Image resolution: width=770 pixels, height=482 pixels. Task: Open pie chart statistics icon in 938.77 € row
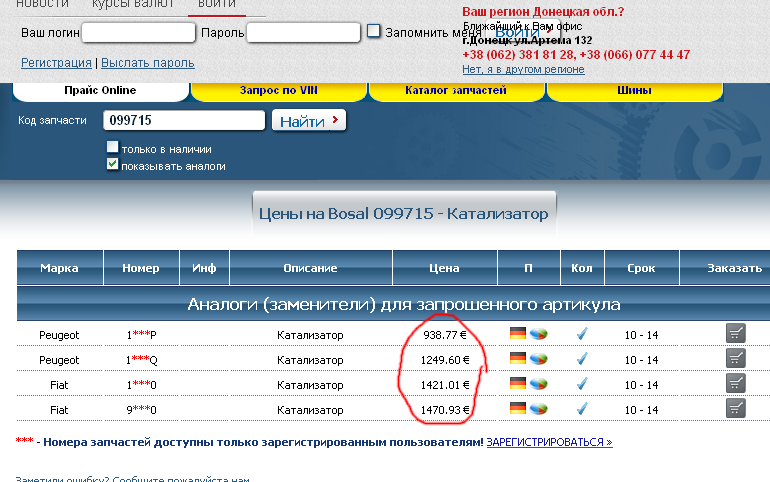[x=539, y=334]
